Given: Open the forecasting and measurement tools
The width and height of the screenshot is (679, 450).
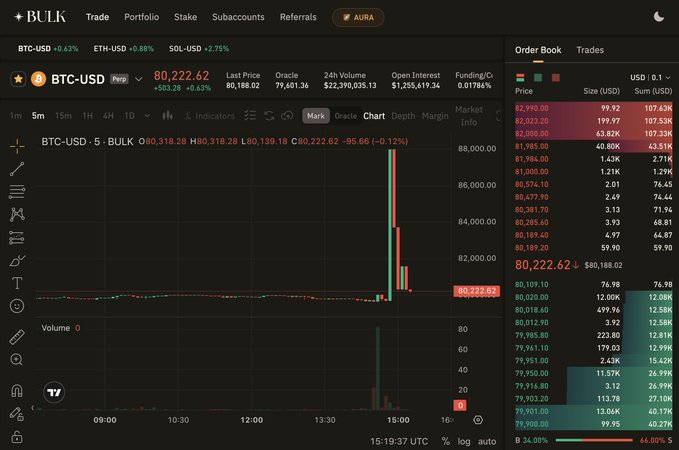Looking at the screenshot, I should [17, 237].
